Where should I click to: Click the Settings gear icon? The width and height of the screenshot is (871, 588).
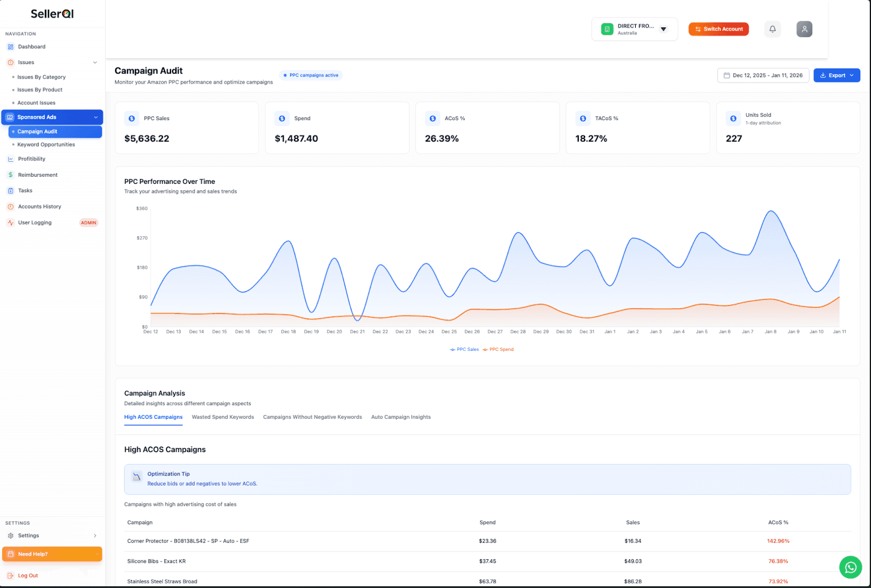click(x=10, y=536)
